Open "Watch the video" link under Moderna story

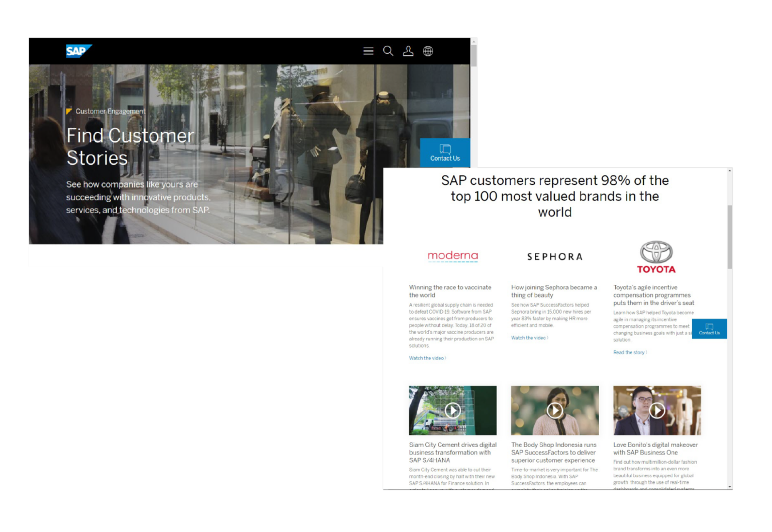427,358
